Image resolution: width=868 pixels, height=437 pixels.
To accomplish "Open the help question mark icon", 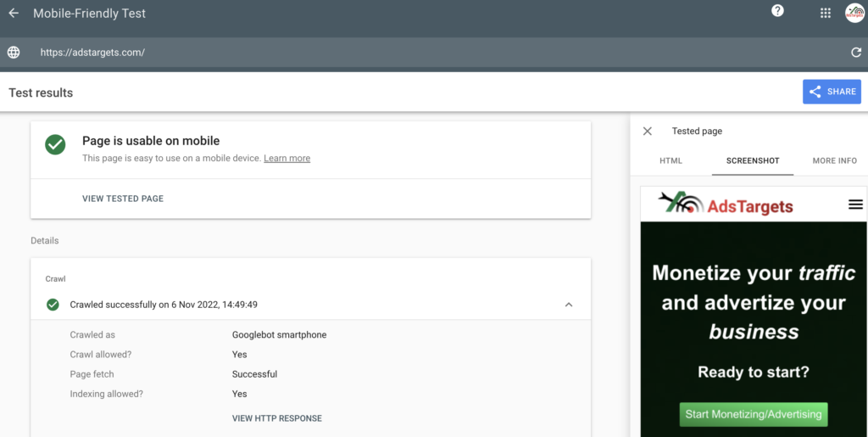I will pos(777,11).
